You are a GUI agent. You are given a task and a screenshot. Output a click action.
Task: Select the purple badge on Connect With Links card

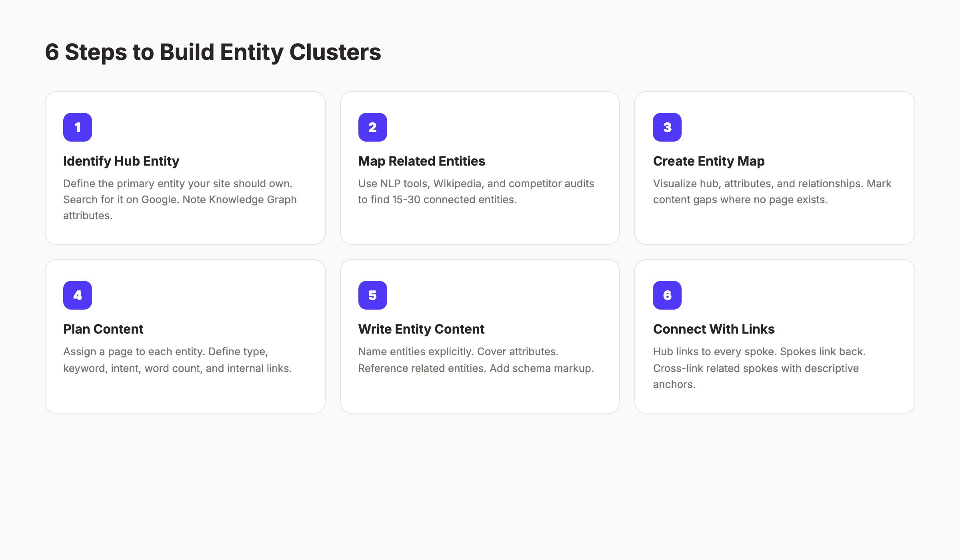click(667, 295)
